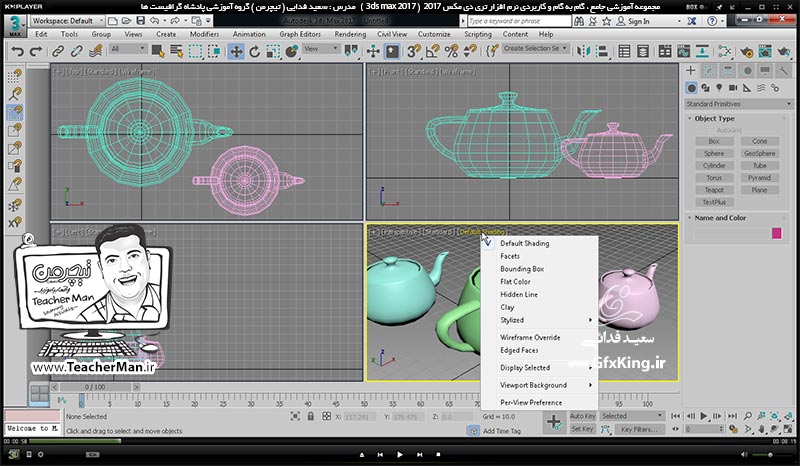The height and width of the screenshot is (466, 800).
Task: Open the selection filter All dropdown
Action: click(128, 48)
